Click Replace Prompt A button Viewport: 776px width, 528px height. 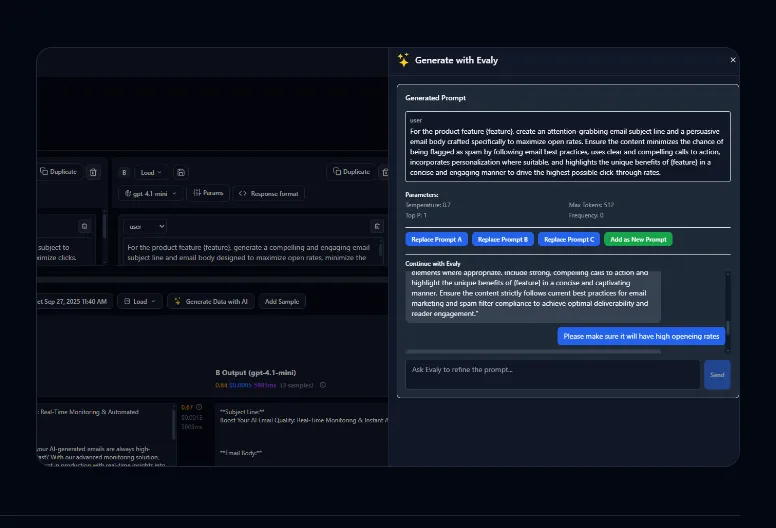437,239
